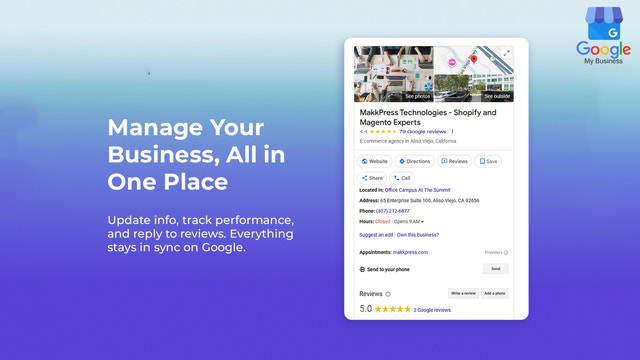Click the Google My Business logo
The width and height of the screenshot is (640, 360).
click(x=604, y=36)
